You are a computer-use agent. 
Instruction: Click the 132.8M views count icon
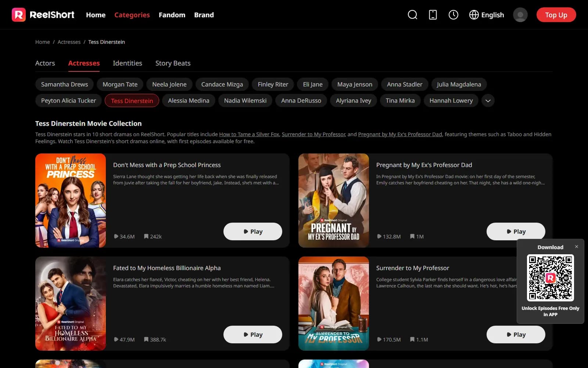379,236
